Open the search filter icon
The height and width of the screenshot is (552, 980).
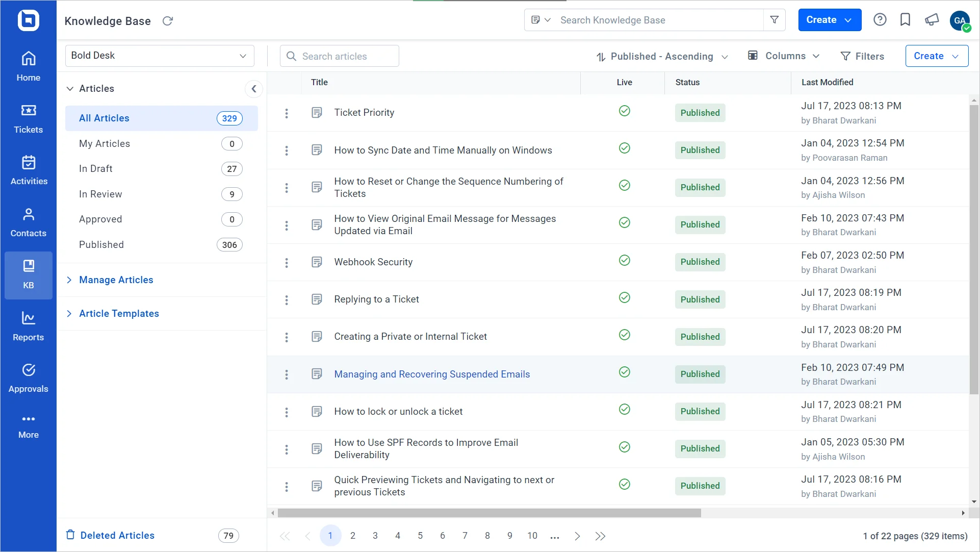click(775, 20)
